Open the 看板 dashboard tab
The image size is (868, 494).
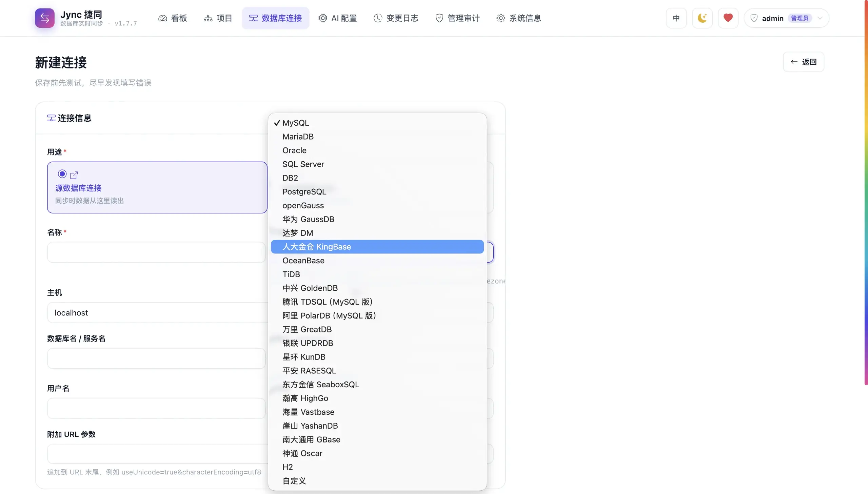(x=173, y=18)
